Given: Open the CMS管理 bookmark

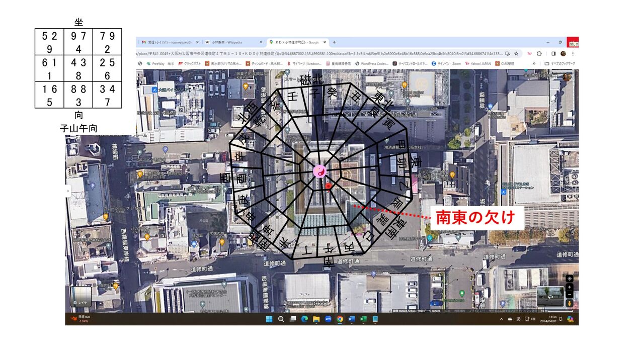Looking at the screenshot, I should (x=505, y=64).
